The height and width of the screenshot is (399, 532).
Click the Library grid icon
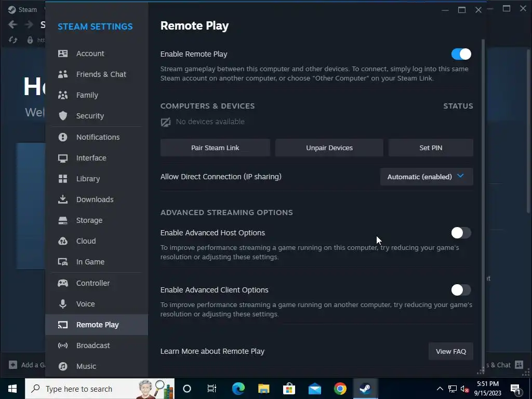[63, 179]
